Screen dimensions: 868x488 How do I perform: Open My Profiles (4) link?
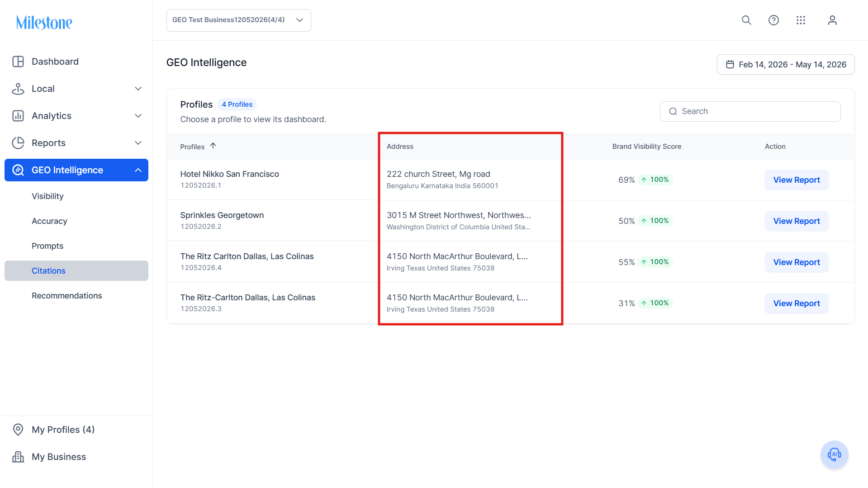point(63,430)
